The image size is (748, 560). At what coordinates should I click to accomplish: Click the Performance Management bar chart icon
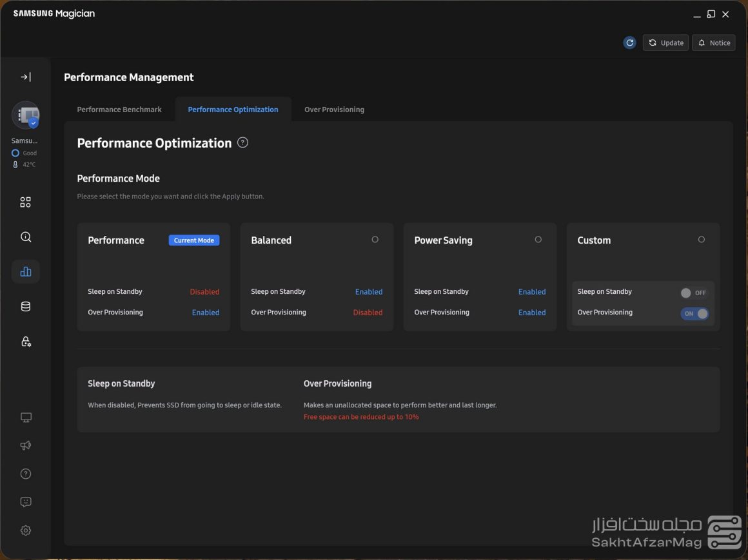point(26,272)
